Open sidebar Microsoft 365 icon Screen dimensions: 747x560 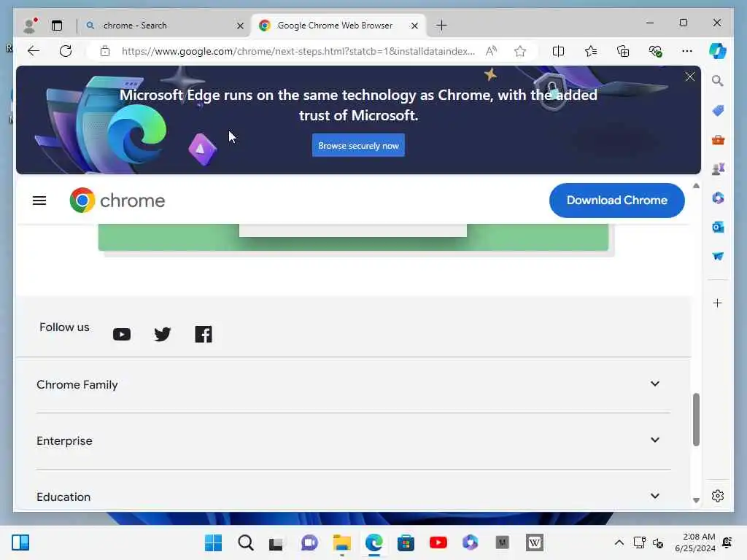point(718,198)
